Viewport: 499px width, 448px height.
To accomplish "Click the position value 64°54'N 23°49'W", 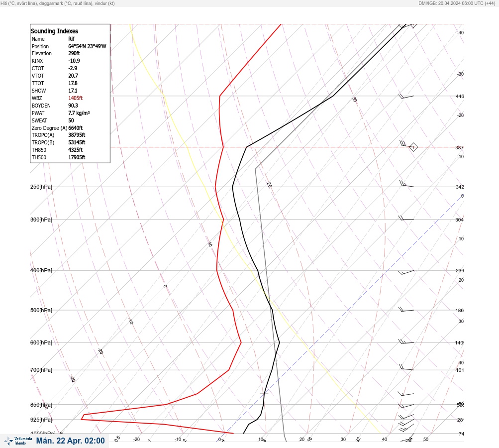I will 87,46.
